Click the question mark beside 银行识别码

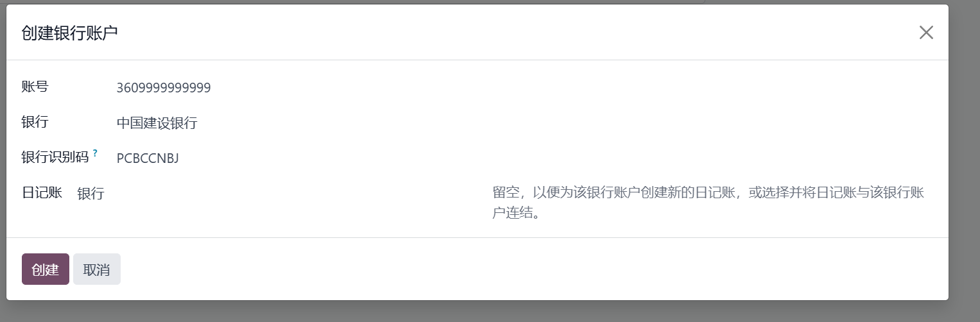click(x=95, y=153)
